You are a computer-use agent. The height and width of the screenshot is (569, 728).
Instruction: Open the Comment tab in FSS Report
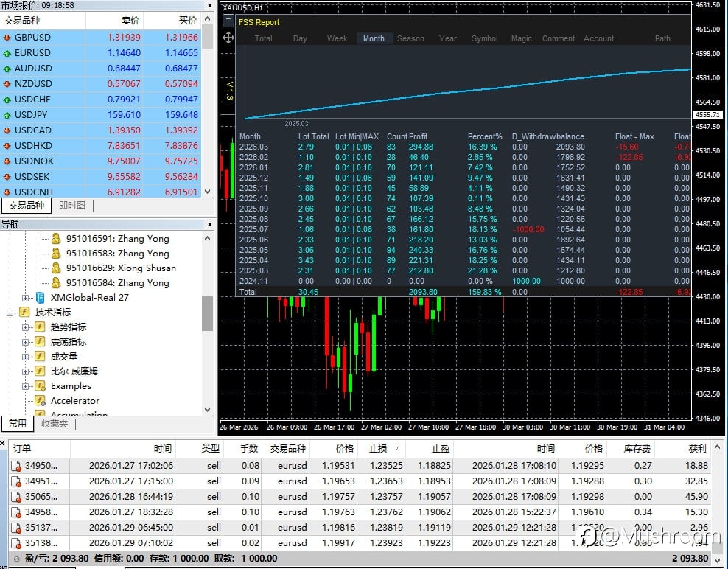pos(559,38)
